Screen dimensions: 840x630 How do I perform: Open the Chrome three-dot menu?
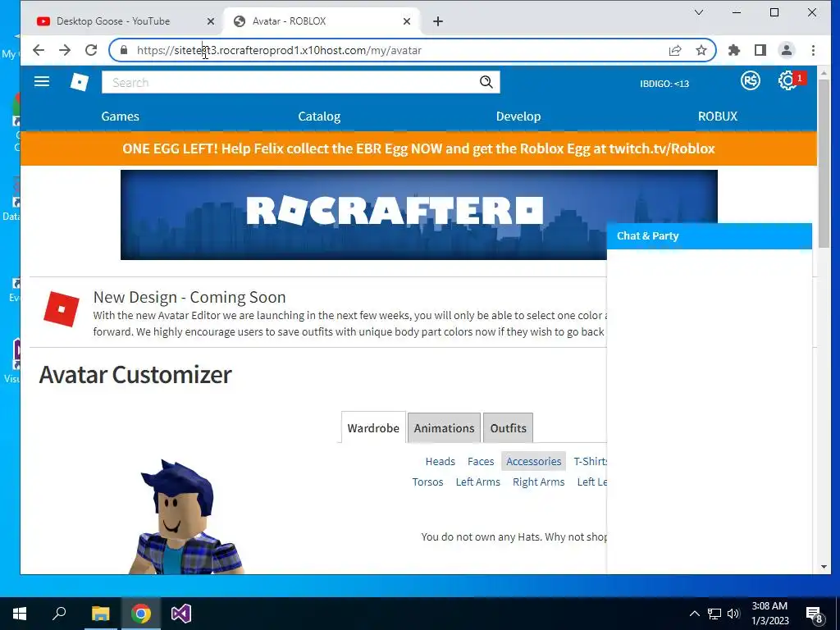[x=813, y=50]
